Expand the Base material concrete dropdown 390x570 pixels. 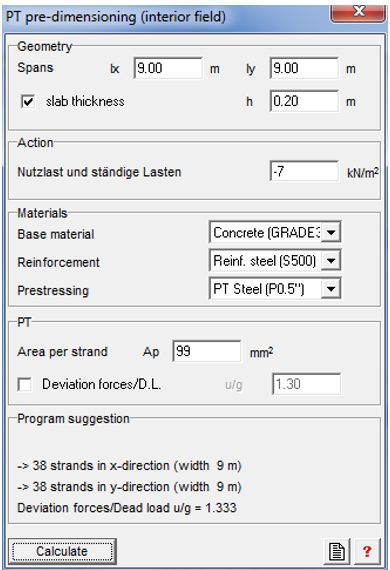tap(331, 232)
